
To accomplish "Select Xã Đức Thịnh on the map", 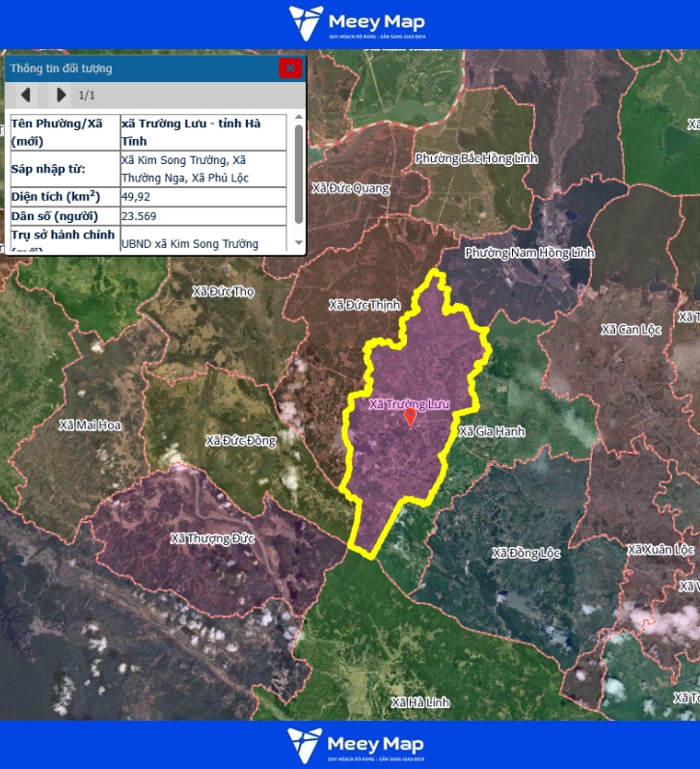I will (x=363, y=305).
